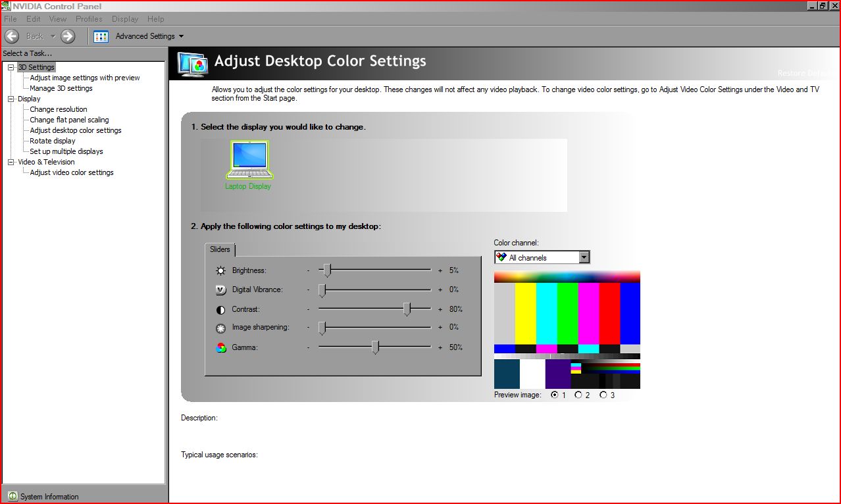Click the Adjust Desktop Color Settings header icon
Viewport: 841px width, 504px height.
coord(193,63)
